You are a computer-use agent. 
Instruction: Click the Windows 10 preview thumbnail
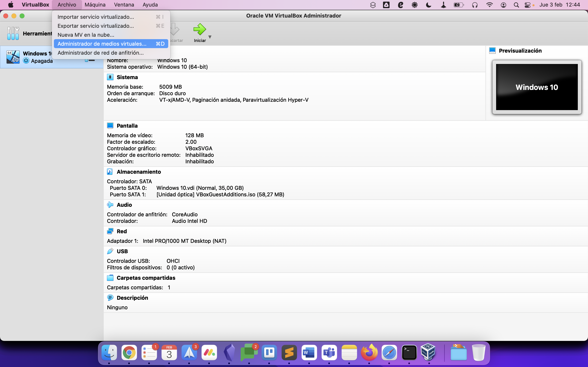point(537,87)
